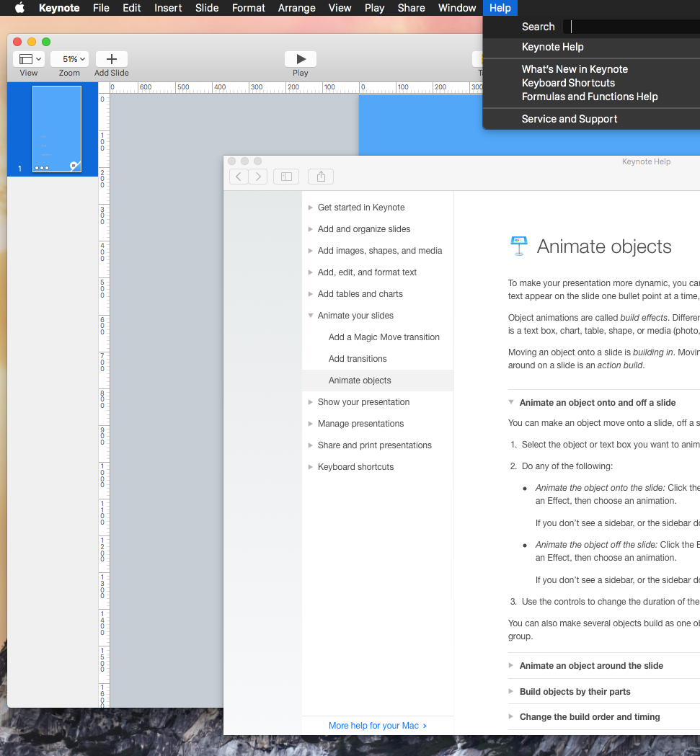The height and width of the screenshot is (756, 700).
Task: Open the View options dropdown in toolbar
Action: [x=29, y=59]
